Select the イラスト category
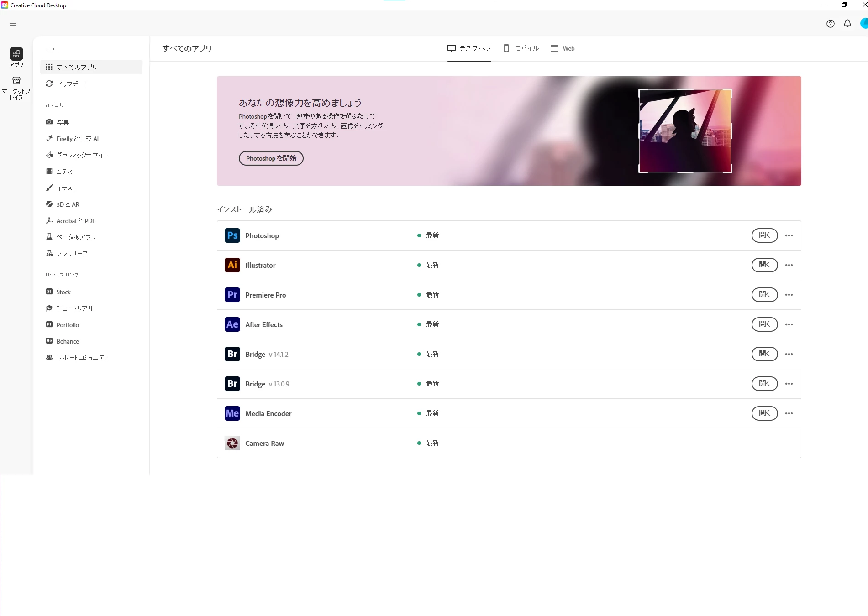Viewport: 868px width, 616px height. (x=91, y=188)
